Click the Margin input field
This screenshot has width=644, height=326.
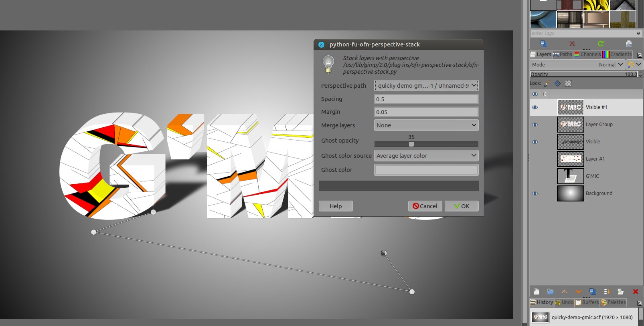pyautogui.click(x=426, y=112)
